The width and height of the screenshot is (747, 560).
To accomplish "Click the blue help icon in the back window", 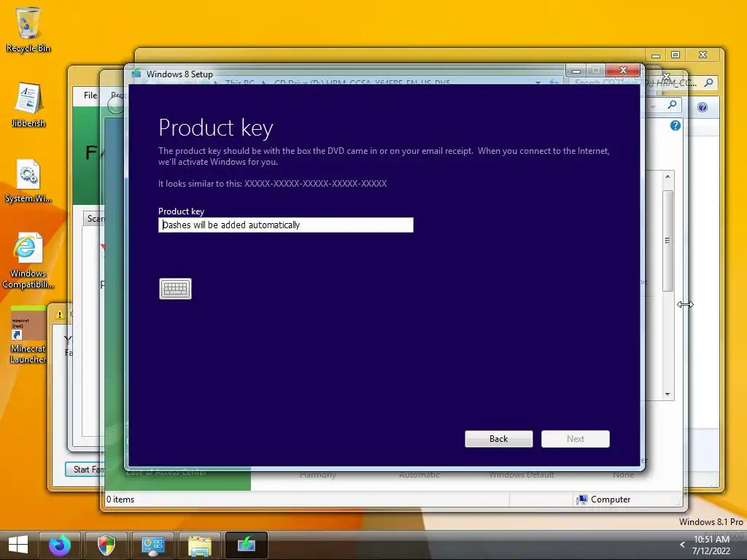I will click(x=675, y=125).
